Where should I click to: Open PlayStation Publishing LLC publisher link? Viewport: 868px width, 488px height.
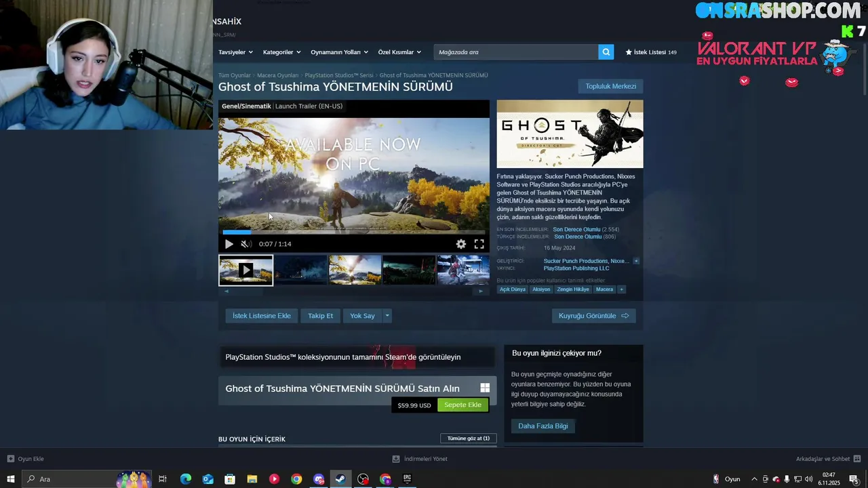[x=576, y=268]
